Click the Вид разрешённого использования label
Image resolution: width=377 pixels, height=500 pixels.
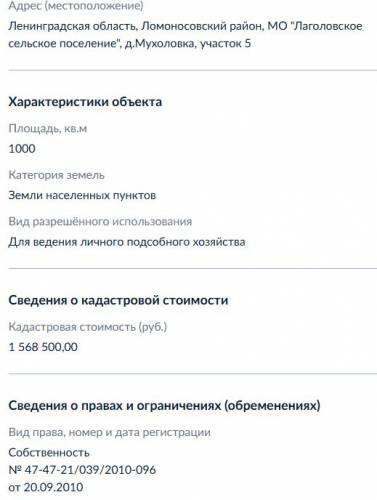pyautogui.click(x=100, y=222)
